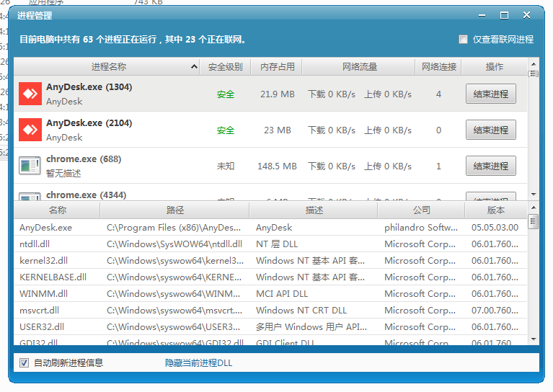This screenshot has width=553, height=392.
Task: End process AnyDesk.exe (2104)
Action: [x=490, y=130]
